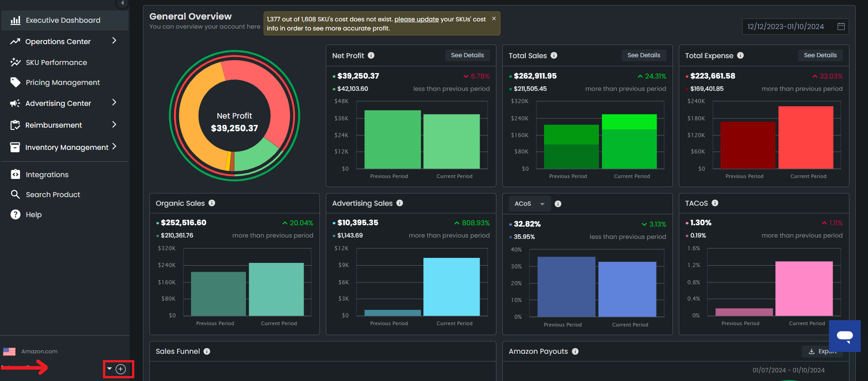
Task: Click the Sales Funnel info icon
Action: pyautogui.click(x=207, y=351)
